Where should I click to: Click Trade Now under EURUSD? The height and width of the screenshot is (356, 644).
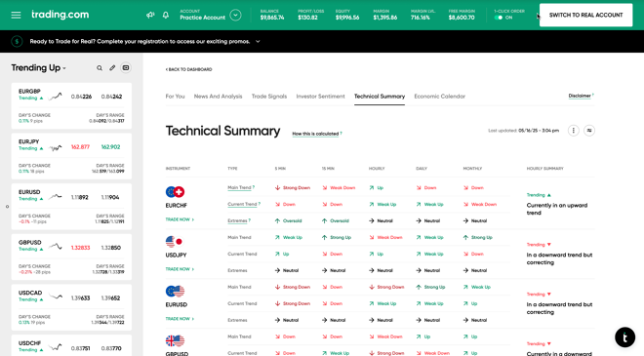[x=180, y=319]
